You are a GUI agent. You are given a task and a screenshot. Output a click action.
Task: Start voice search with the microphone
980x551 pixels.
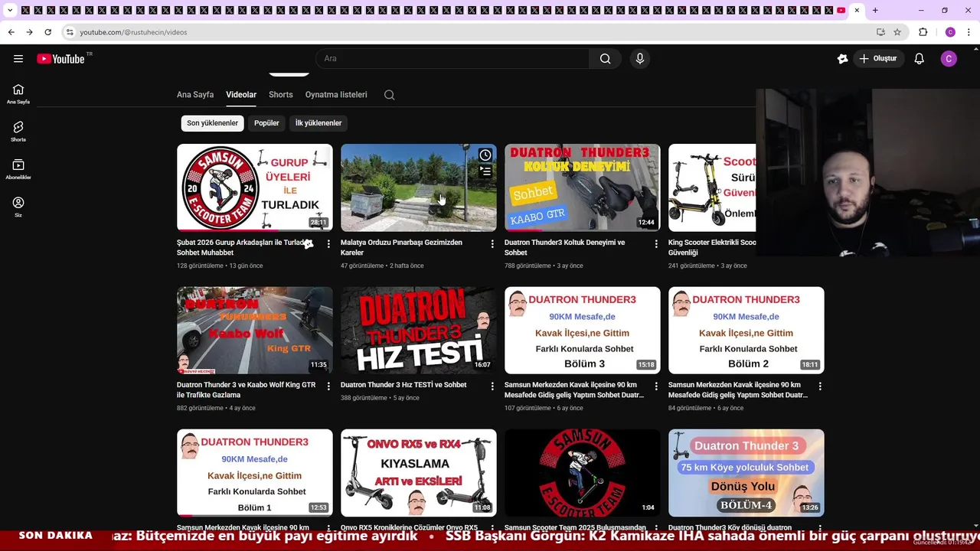(x=640, y=59)
